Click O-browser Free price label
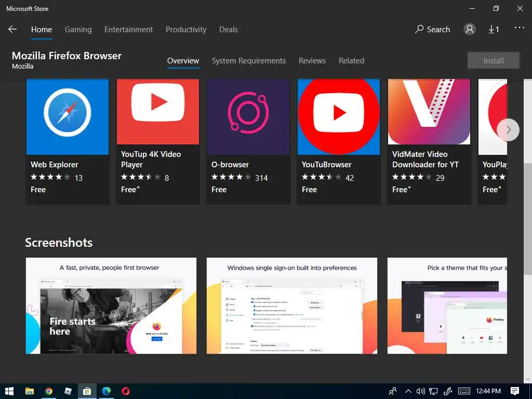Viewport: 532px width, 399px height. pyautogui.click(x=219, y=190)
